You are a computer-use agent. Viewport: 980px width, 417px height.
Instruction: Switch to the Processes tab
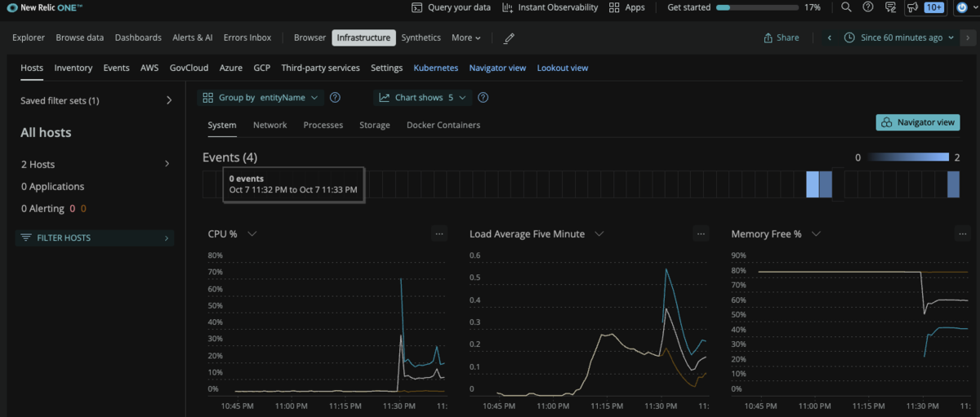click(x=323, y=125)
